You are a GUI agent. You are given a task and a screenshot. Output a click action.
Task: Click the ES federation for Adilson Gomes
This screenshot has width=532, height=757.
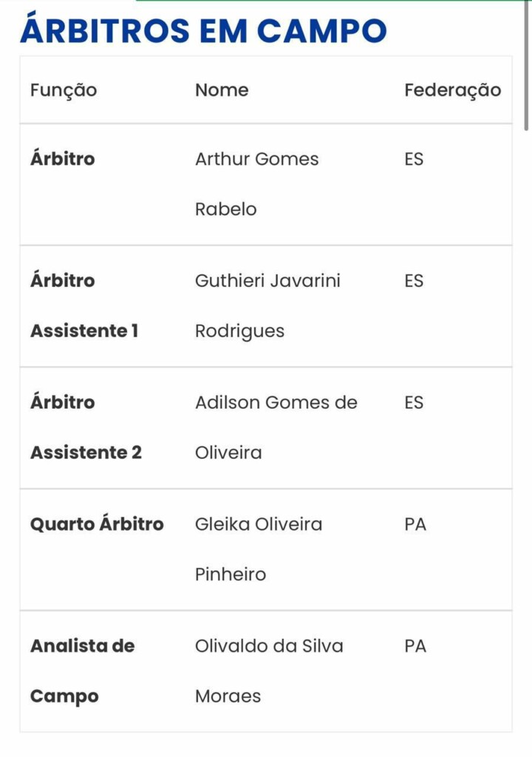pos(414,402)
